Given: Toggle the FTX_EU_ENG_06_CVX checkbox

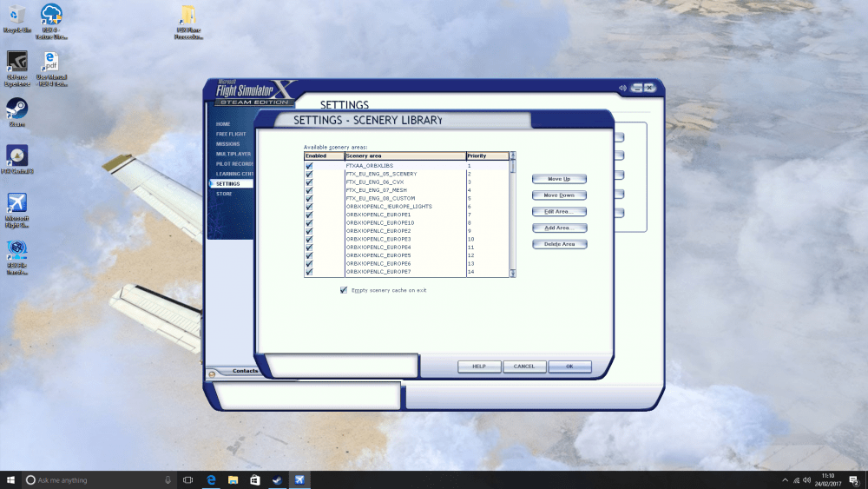Looking at the screenshot, I should pos(309,182).
